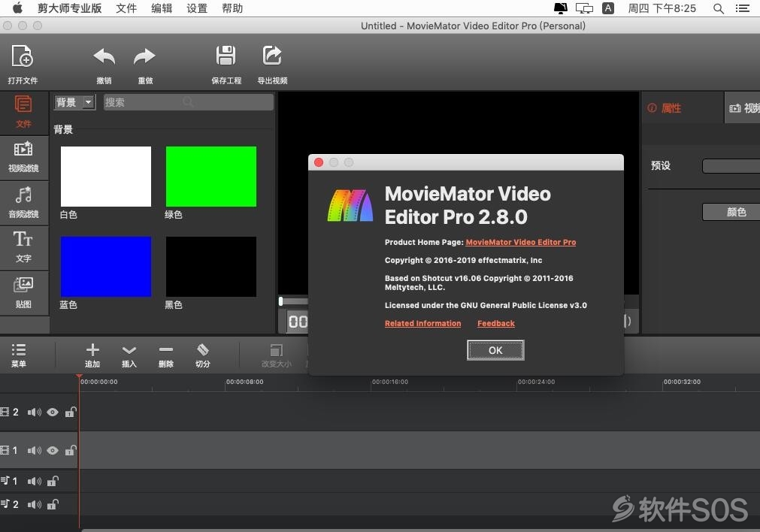Click the screen mirroring display icon
The height and width of the screenshot is (532, 760).
coord(584,8)
